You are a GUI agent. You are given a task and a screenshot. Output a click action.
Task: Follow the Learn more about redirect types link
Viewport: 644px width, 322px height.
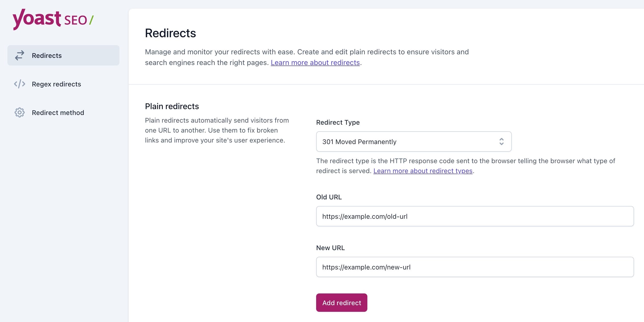tap(423, 171)
